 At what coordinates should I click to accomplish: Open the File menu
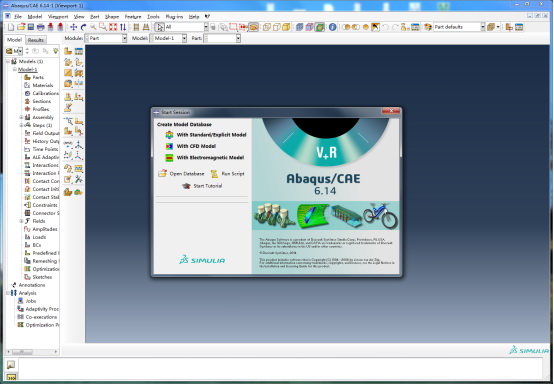18,17
